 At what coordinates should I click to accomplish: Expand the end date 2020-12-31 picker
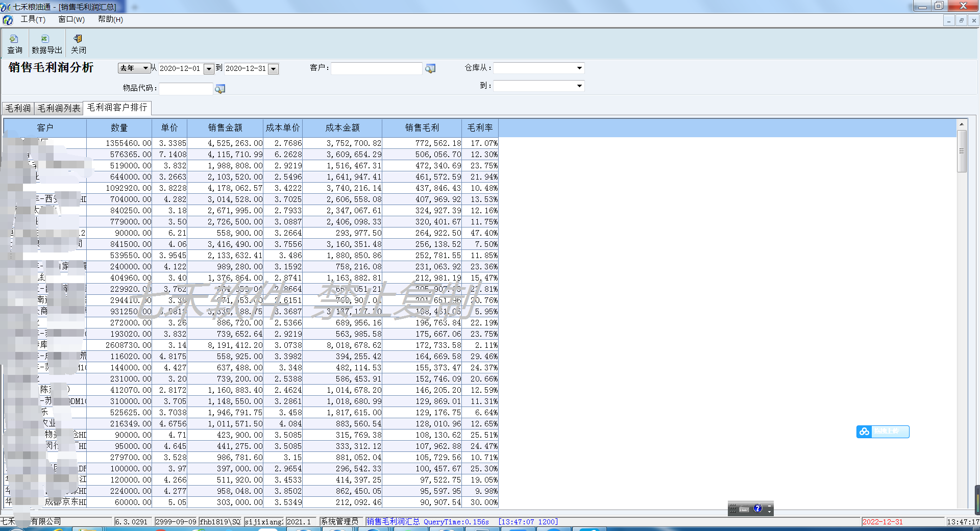click(274, 69)
